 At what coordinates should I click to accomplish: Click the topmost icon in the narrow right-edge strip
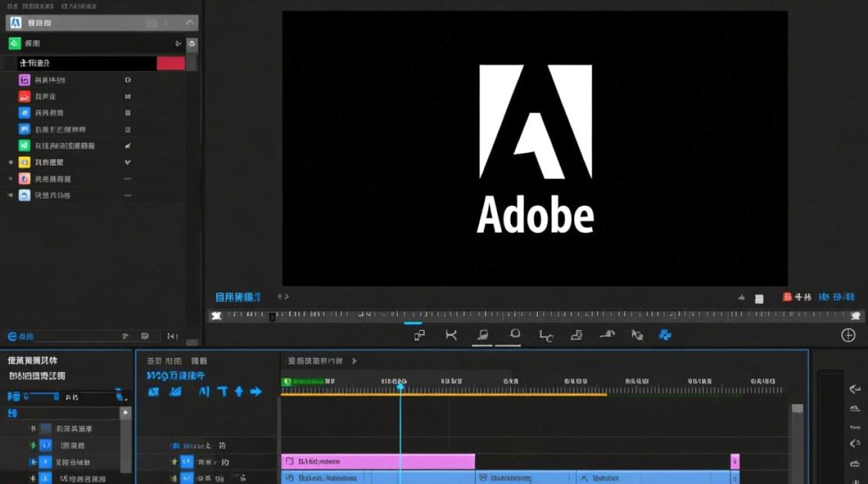click(855, 389)
